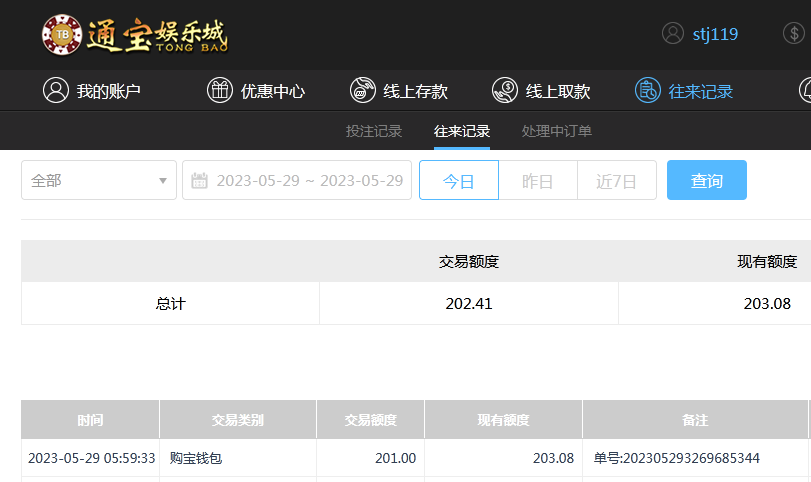The width and height of the screenshot is (811, 482).
Task: Go to 我的账户 menu item
Action: pyautogui.click(x=109, y=91)
